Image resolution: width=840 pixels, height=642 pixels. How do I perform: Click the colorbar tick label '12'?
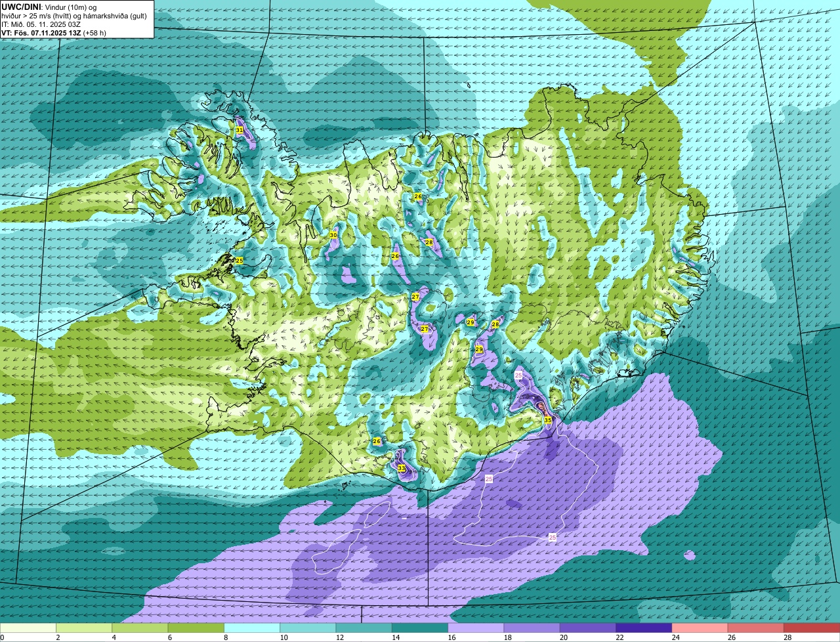click(339, 637)
